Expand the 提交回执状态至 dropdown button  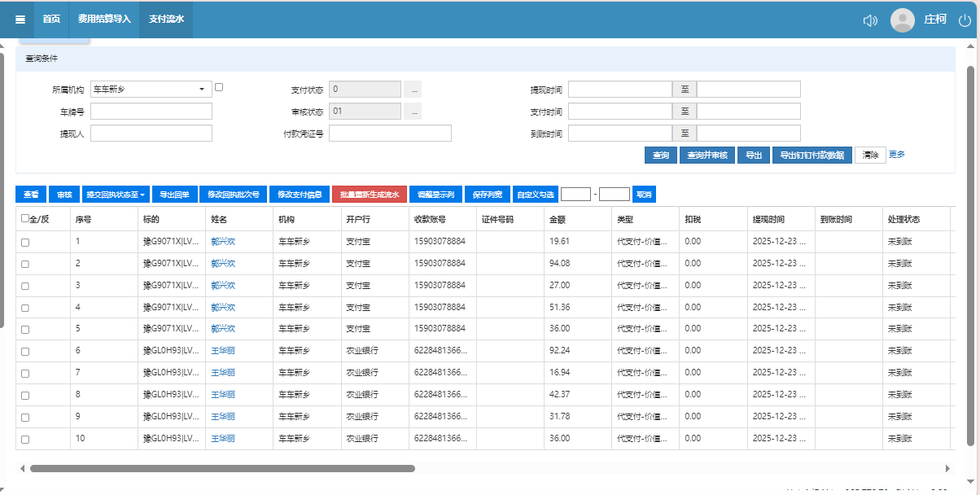coord(116,195)
